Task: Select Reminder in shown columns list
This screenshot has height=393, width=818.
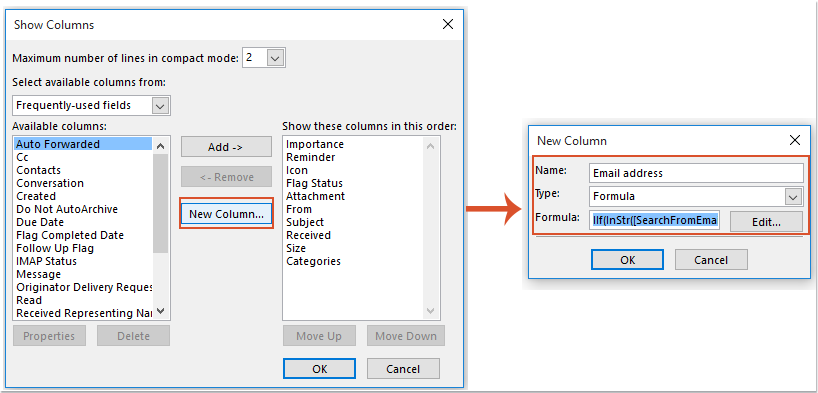Action: [353, 157]
